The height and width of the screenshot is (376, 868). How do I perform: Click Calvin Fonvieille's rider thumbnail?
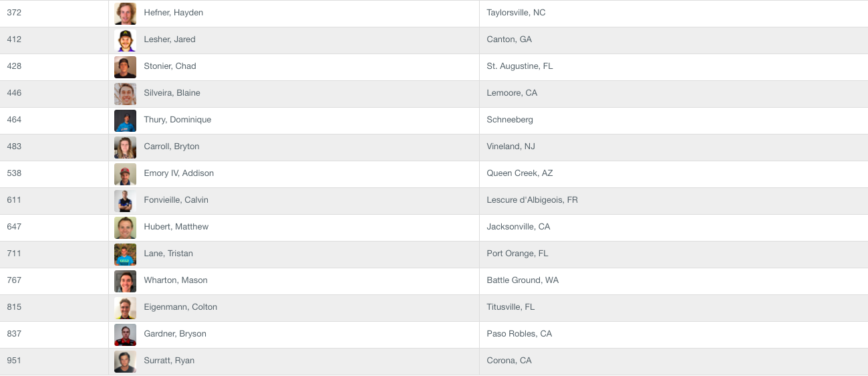pos(126,201)
